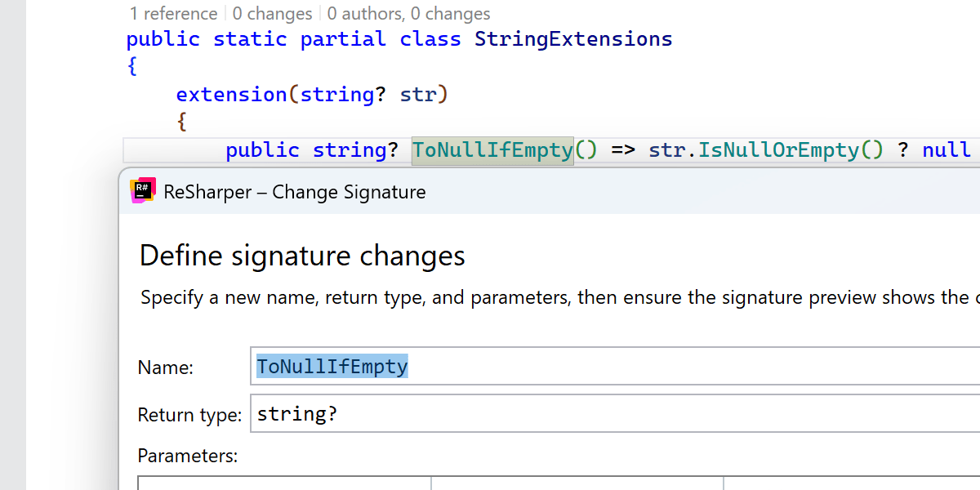Open the "1 reference" CodeLens link
The width and height of the screenshot is (980, 490).
(173, 14)
